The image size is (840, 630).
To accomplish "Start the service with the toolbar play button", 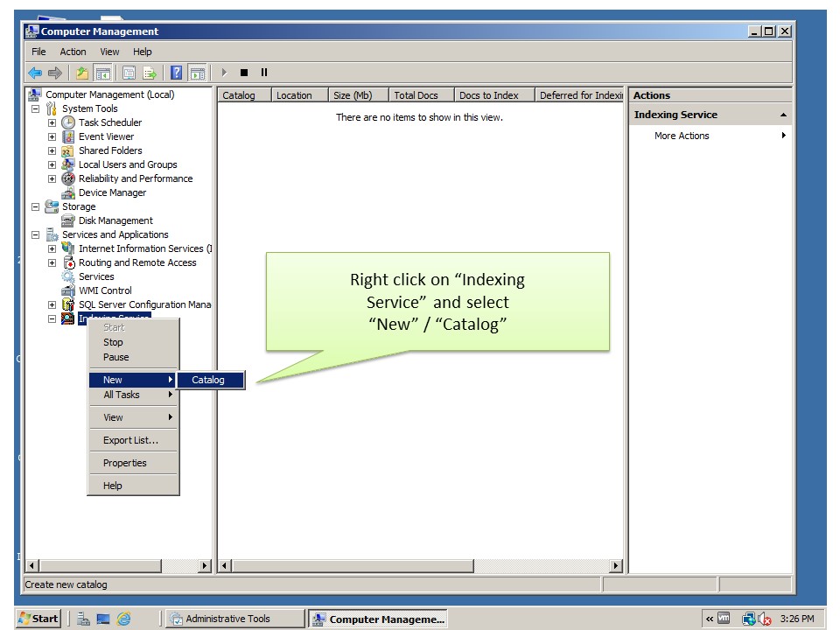I will click(x=225, y=73).
